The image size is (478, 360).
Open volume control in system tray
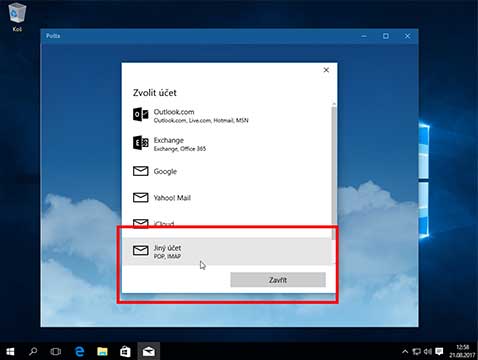428,351
